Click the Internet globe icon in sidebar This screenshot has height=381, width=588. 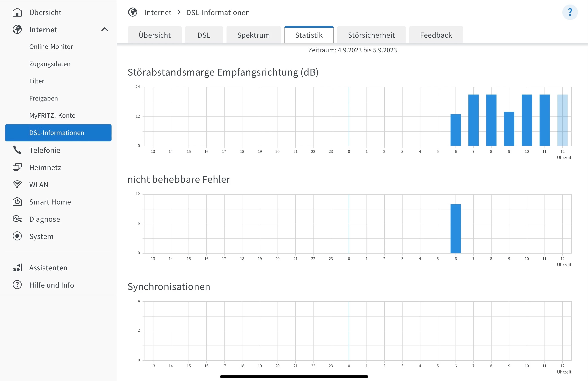17,30
